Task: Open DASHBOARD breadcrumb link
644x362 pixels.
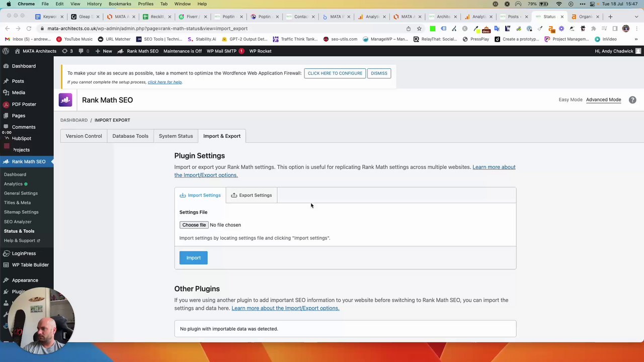Action: [74, 120]
